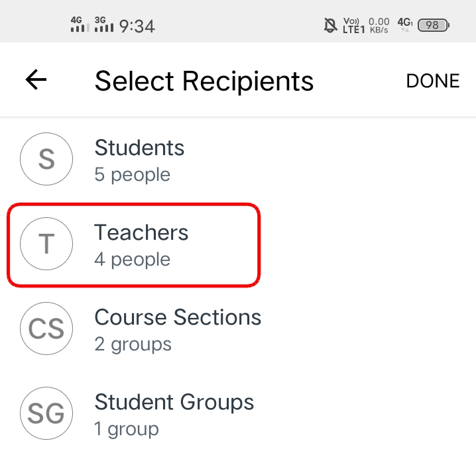Tap the battery level indicator
Image resolution: width=476 pixels, height=457 pixels.
(x=434, y=26)
